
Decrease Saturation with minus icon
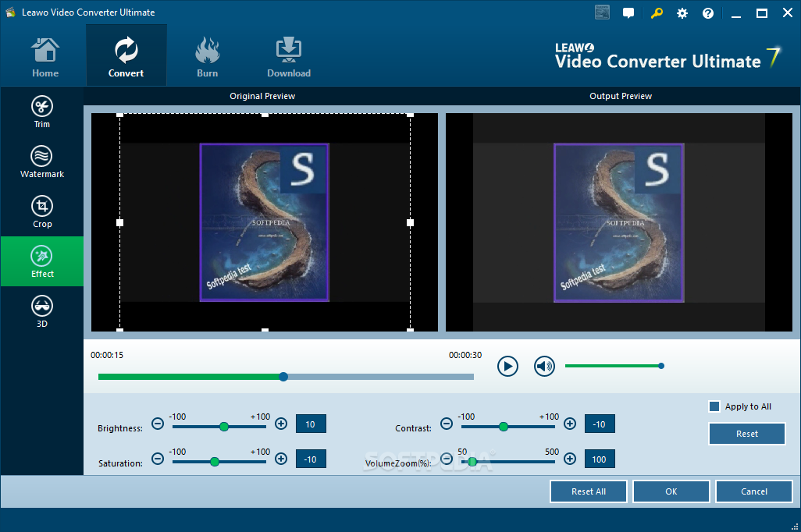coord(158,459)
